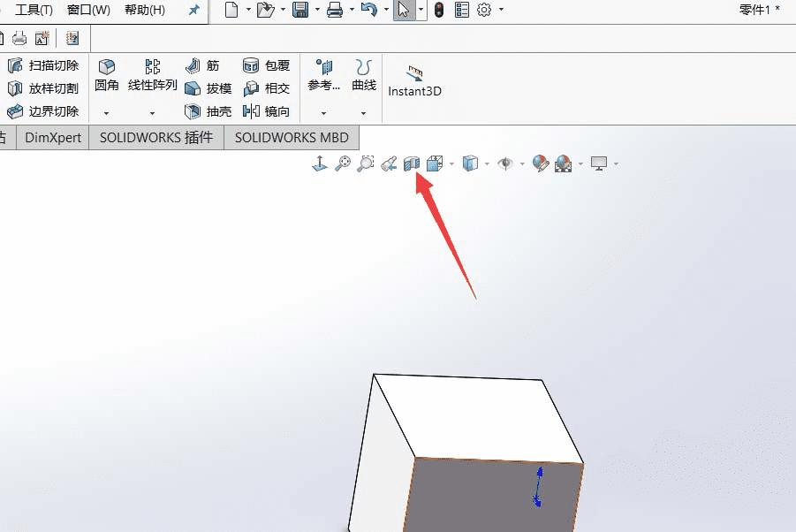Viewport: 796px width, 532px height.
Task: Expand the Apply Scene dropdown arrow
Action: click(x=580, y=163)
